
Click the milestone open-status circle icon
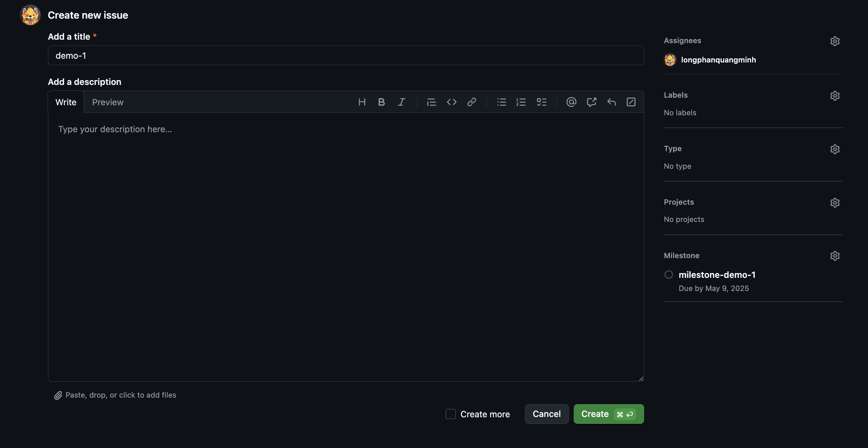pos(669,275)
